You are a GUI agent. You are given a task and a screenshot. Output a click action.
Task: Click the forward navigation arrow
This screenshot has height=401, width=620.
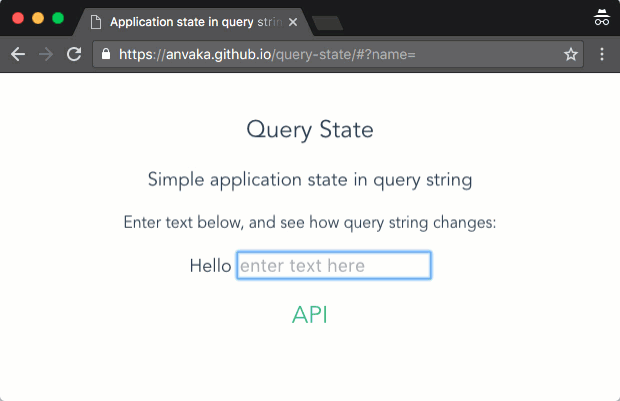tap(45, 55)
